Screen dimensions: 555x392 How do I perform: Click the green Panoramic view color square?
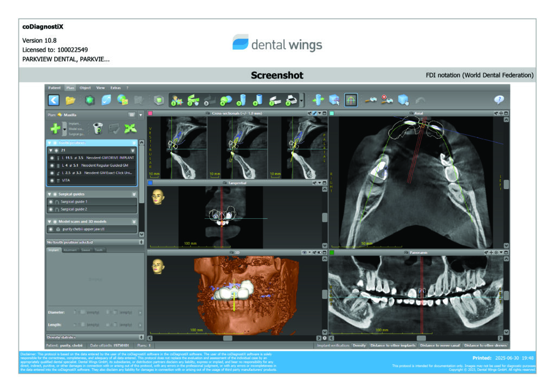[x=332, y=253]
